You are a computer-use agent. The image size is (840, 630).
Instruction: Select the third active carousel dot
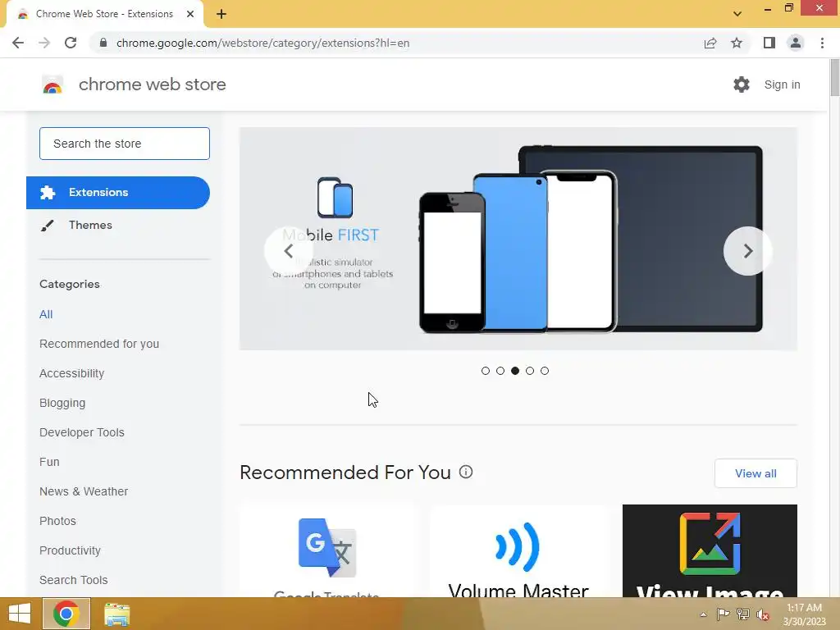pos(515,371)
